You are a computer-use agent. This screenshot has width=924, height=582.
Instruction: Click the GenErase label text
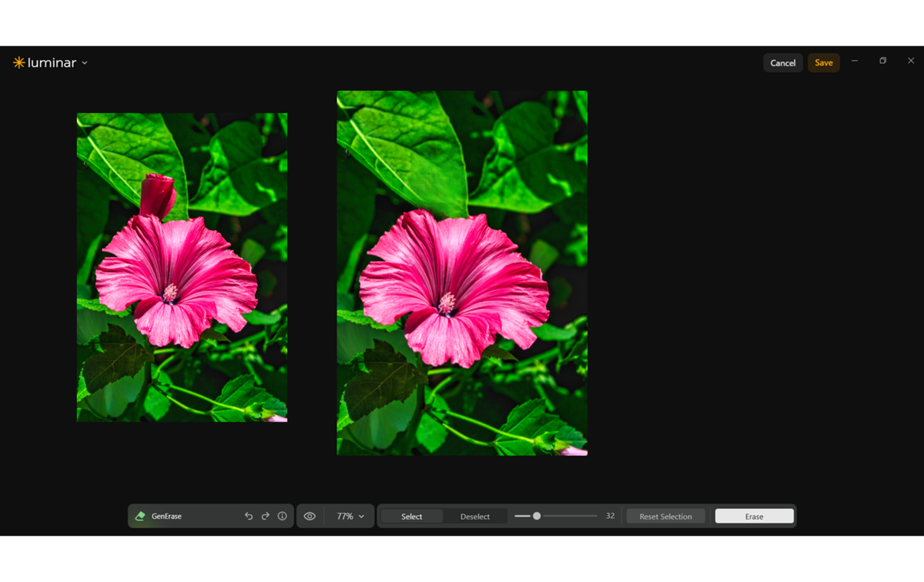pos(166,517)
